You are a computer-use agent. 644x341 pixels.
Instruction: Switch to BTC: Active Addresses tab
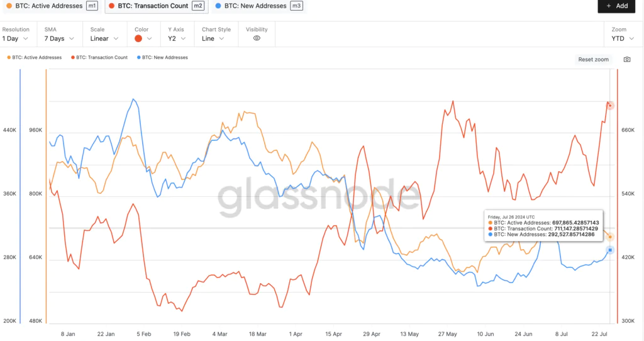pos(48,6)
